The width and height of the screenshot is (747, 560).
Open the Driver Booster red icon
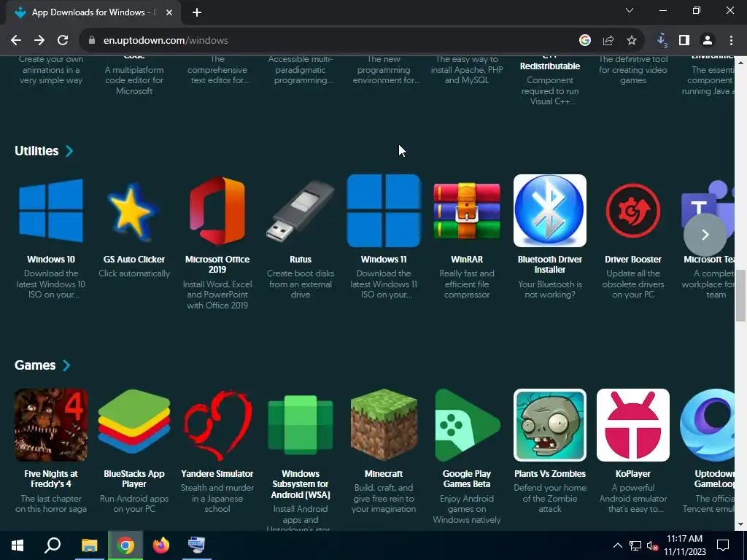[632, 211]
